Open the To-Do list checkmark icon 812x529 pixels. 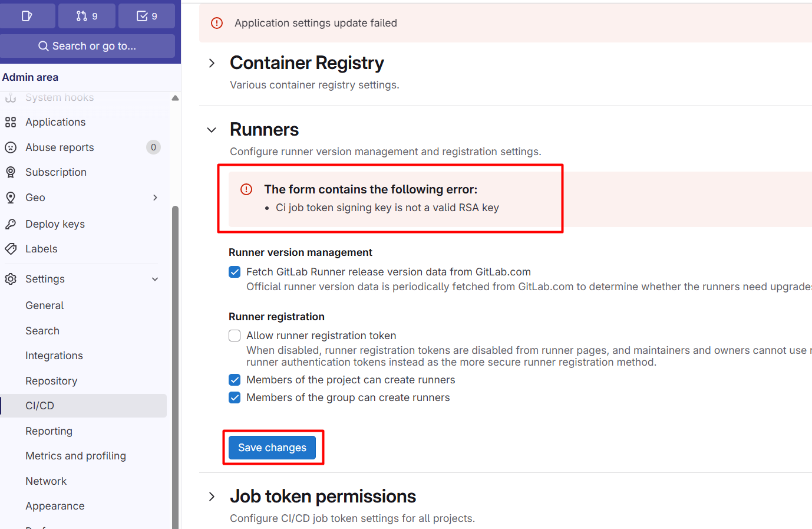pos(147,15)
